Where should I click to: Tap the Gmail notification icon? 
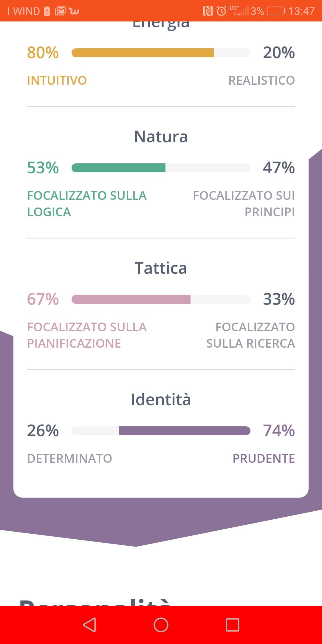pyautogui.click(x=60, y=11)
